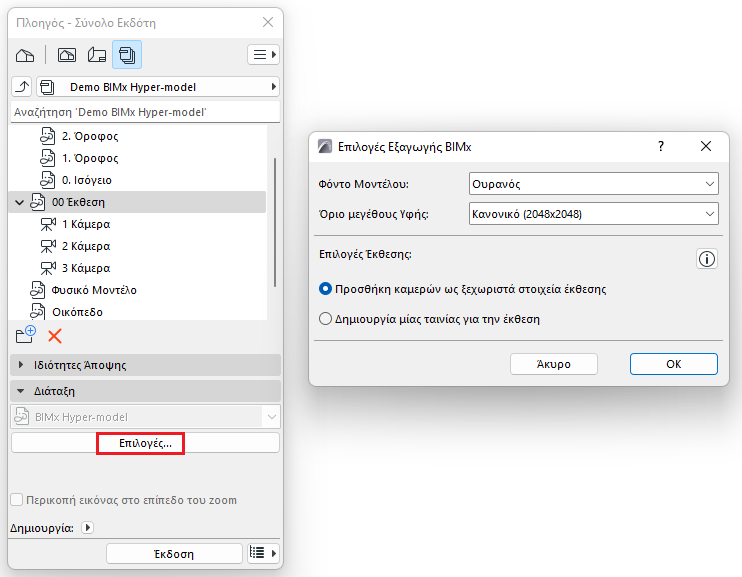
Task: Switch to Project Map icon in Navigator
Action: point(25,55)
